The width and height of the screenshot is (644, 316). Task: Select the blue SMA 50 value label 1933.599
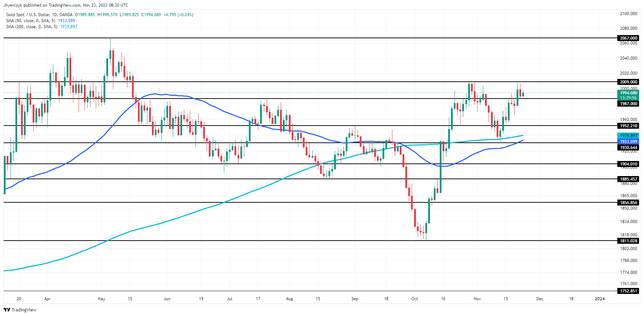coord(628,142)
